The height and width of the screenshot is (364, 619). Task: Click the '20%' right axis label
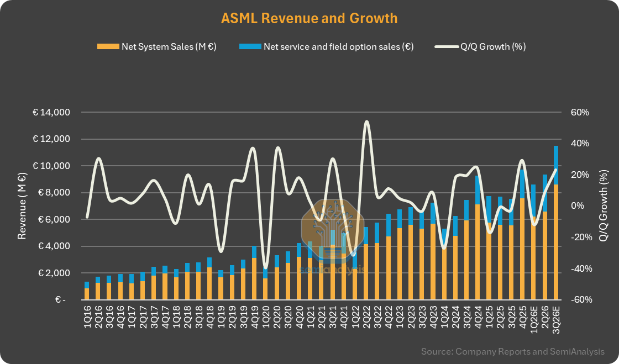(x=580, y=175)
